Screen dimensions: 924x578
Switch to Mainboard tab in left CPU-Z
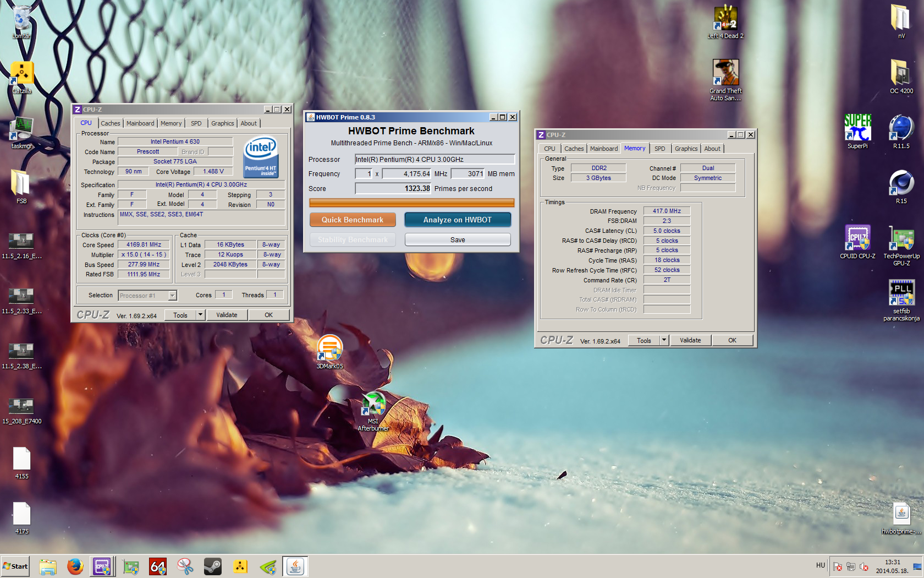(x=140, y=123)
